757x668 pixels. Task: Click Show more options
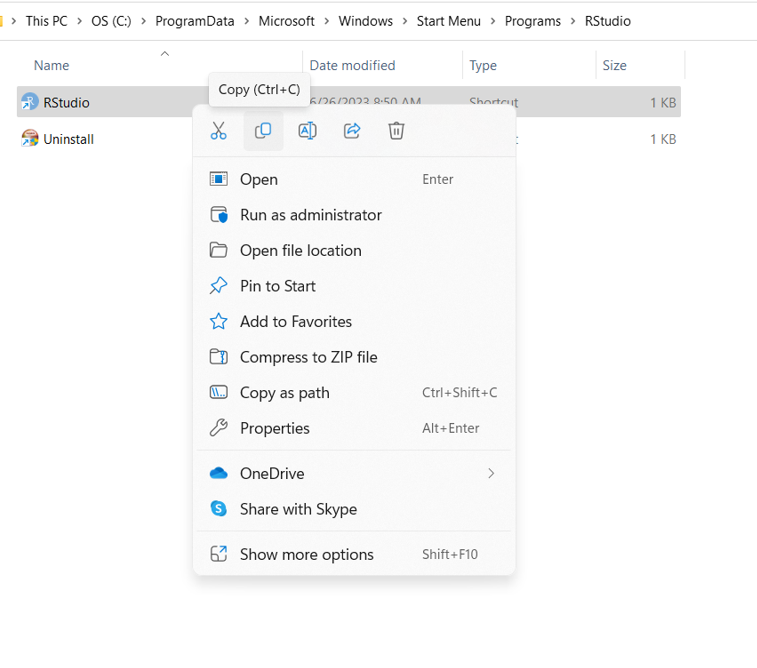point(306,554)
